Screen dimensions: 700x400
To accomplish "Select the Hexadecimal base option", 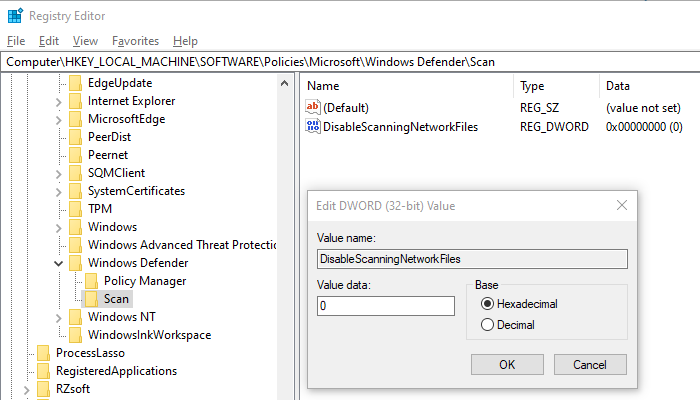I will tap(488, 304).
